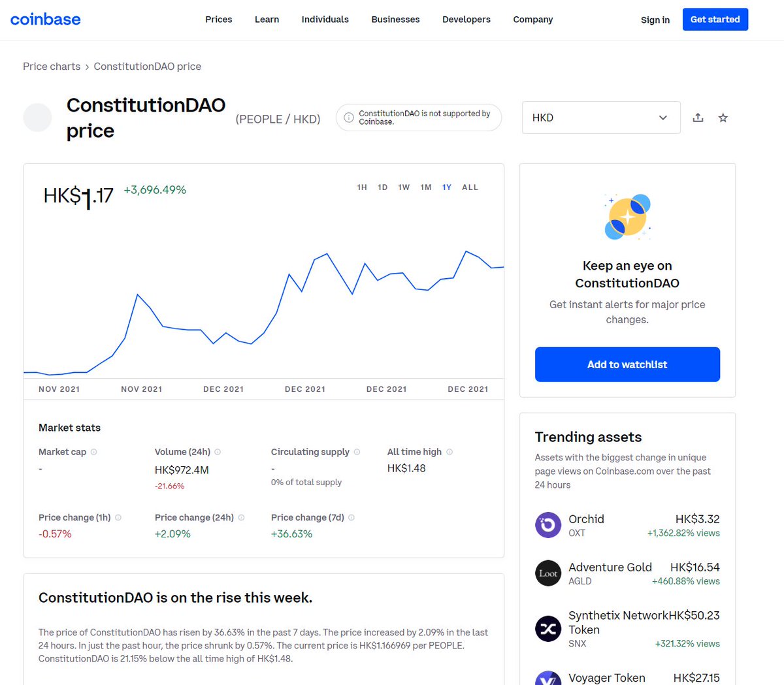Open the Company menu
Viewport: 784px width, 685px height.
click(x=533, y=20)
